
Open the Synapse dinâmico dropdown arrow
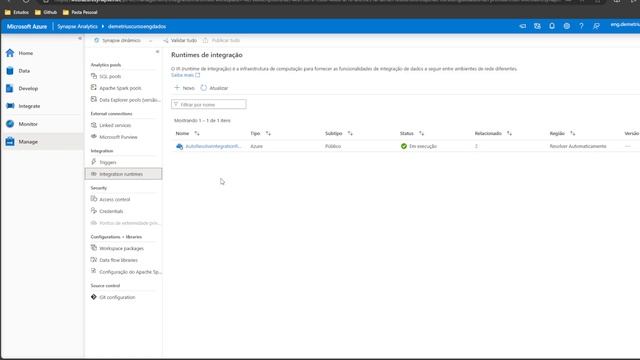tap(151, 41)
